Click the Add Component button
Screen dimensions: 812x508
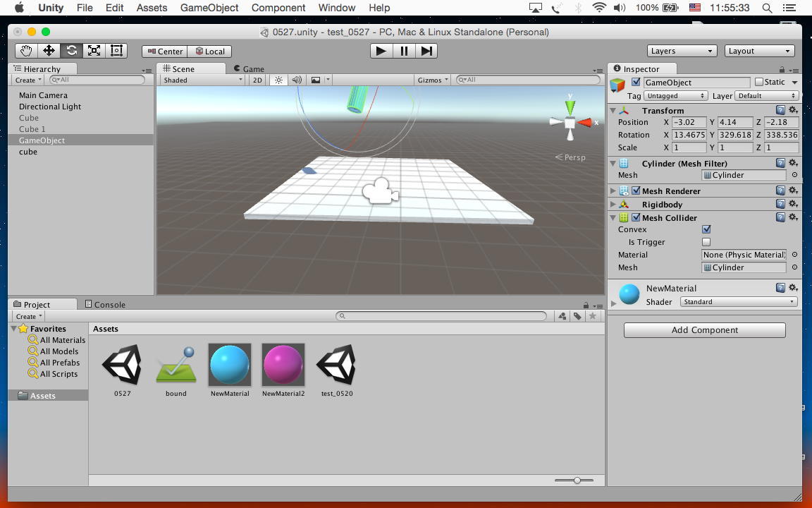point(704,330)
